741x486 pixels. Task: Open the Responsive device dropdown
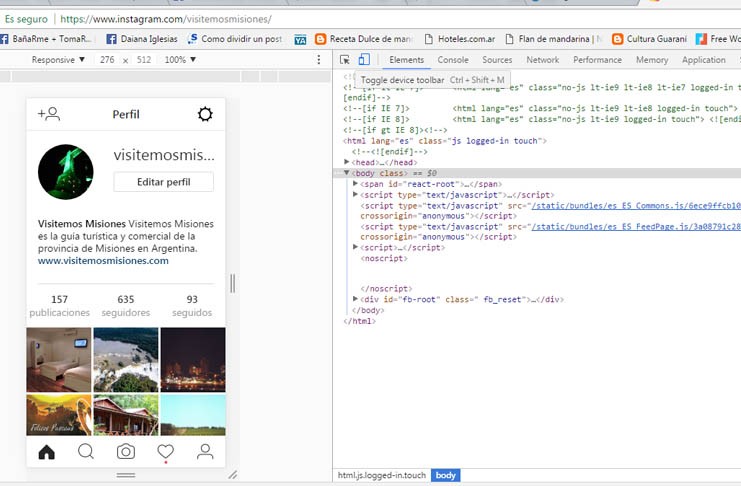point(58,60)
